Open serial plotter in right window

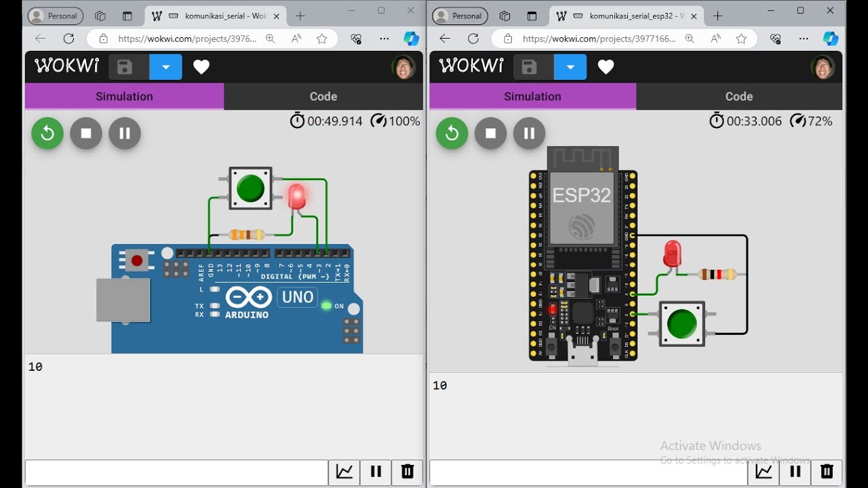[764, 472]
